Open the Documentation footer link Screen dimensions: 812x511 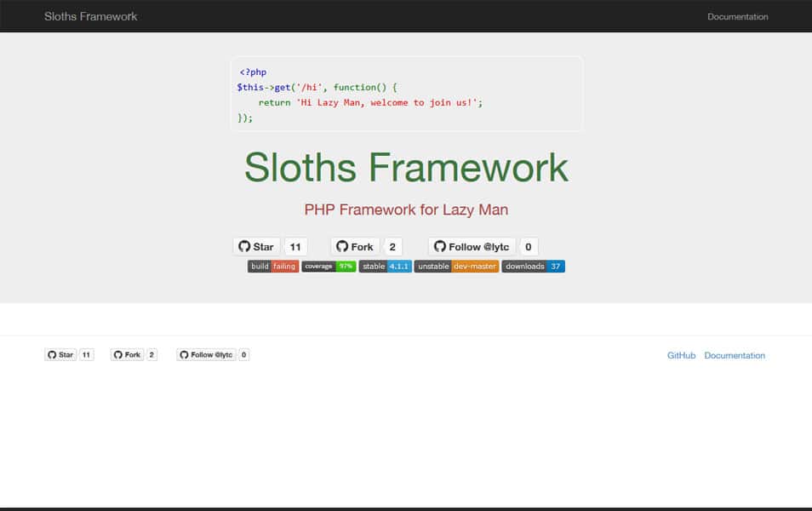click(x=735, y=355)
